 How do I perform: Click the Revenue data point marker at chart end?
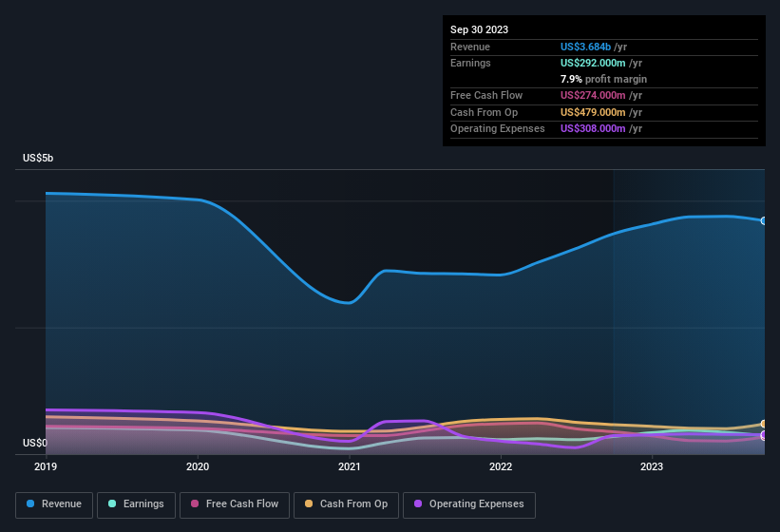pos(764,220)
